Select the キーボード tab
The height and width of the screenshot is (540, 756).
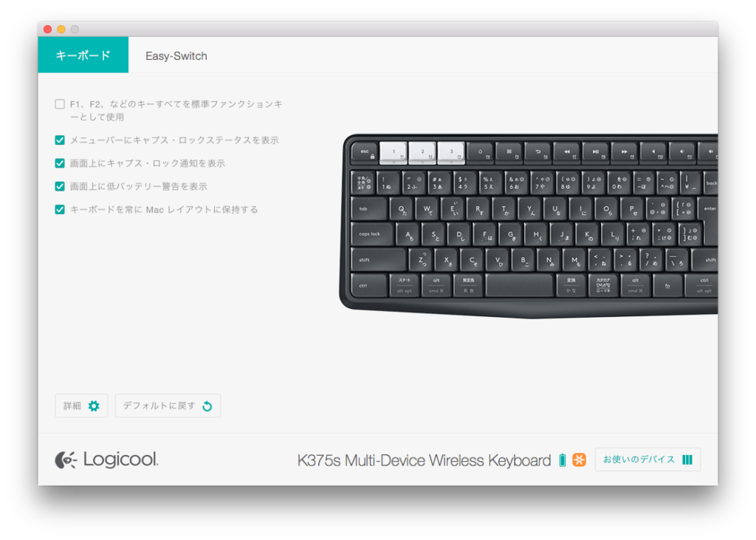83,55
